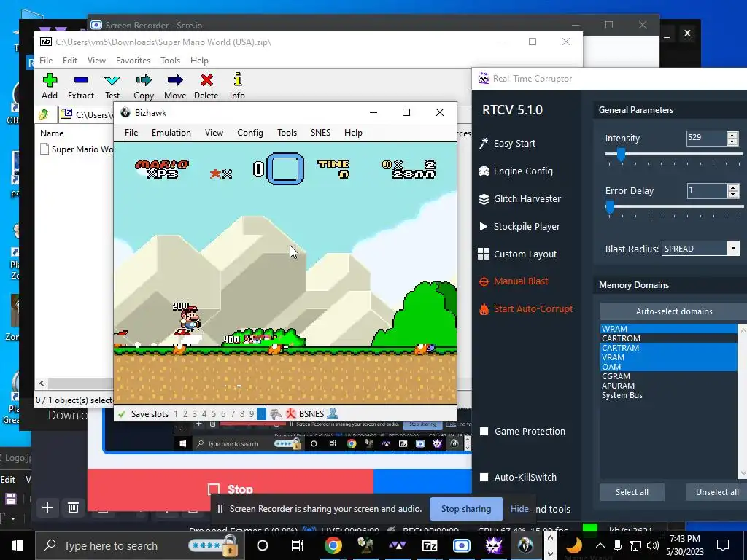Open the Windows Start menu
Viewport: 747px width, 560px height.
click(18, 545)
